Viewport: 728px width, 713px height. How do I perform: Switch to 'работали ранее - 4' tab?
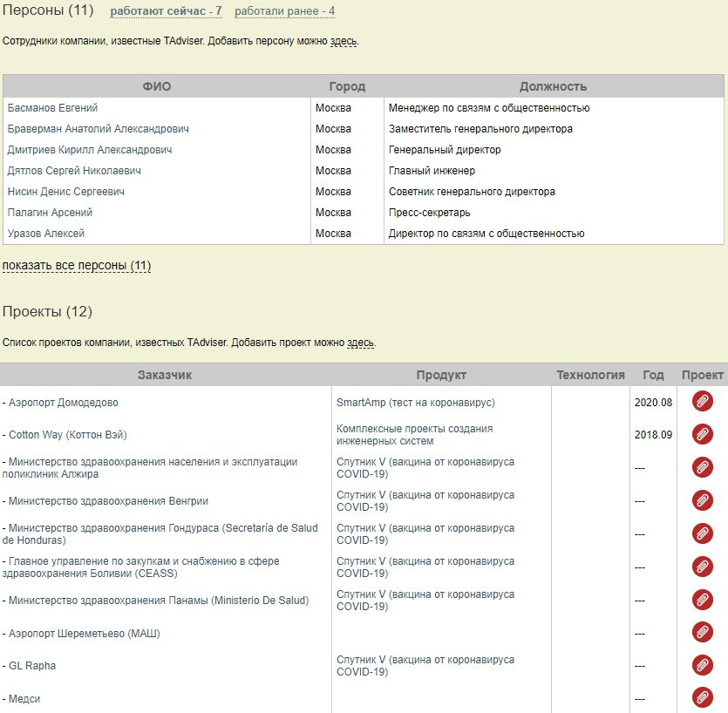[x=284, y=11]
